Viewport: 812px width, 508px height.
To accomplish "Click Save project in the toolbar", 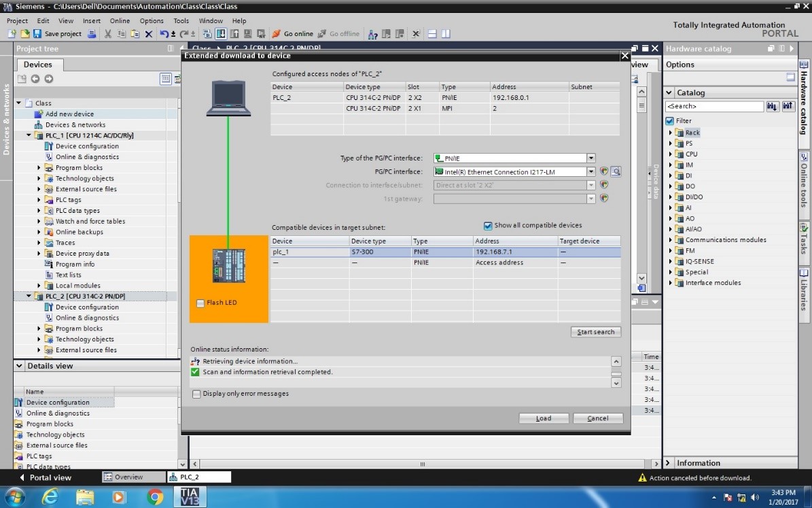I will point(58,34).
